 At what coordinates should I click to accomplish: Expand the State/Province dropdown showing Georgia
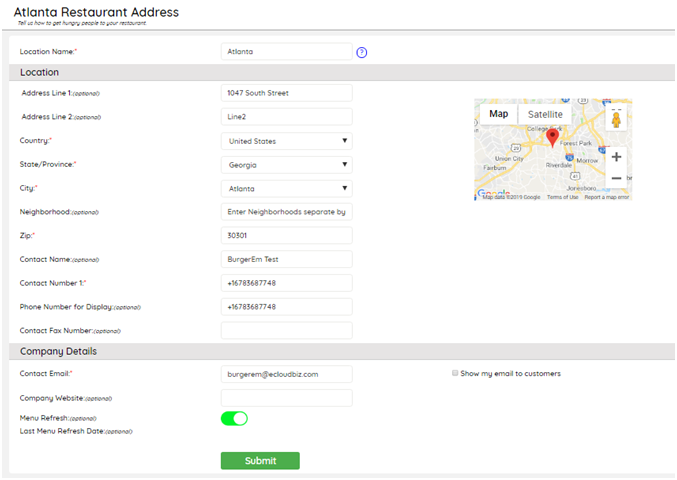286,165
